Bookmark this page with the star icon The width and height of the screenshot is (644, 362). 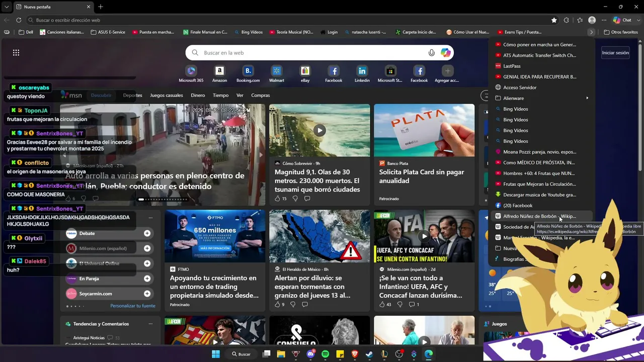554,20
